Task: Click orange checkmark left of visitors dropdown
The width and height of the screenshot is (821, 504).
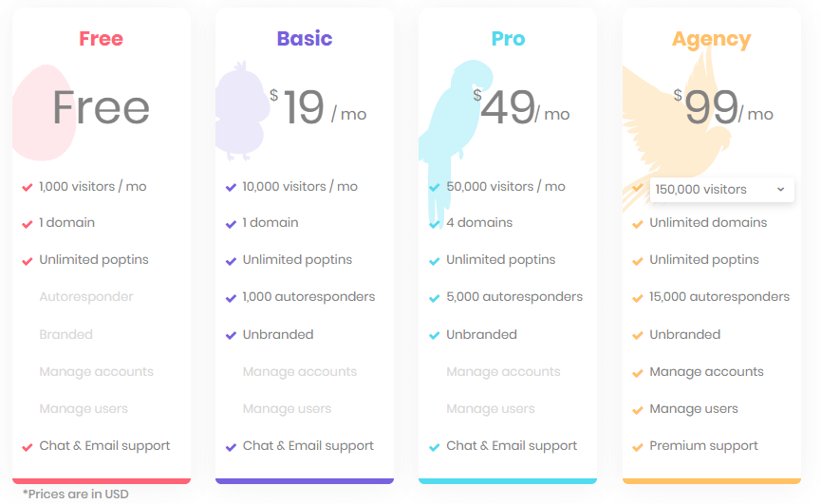Action: pyautogui.click(x=637, y=187)
